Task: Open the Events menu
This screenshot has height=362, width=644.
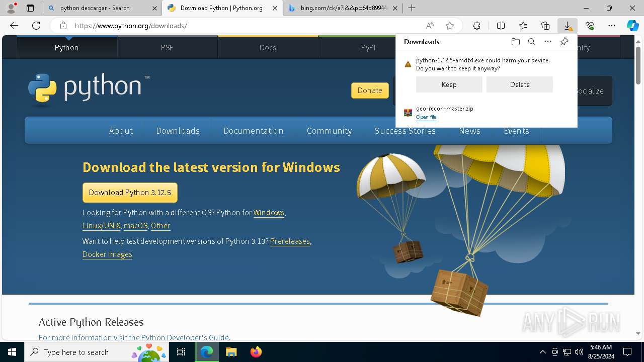Action: click(x=516, y=131)
